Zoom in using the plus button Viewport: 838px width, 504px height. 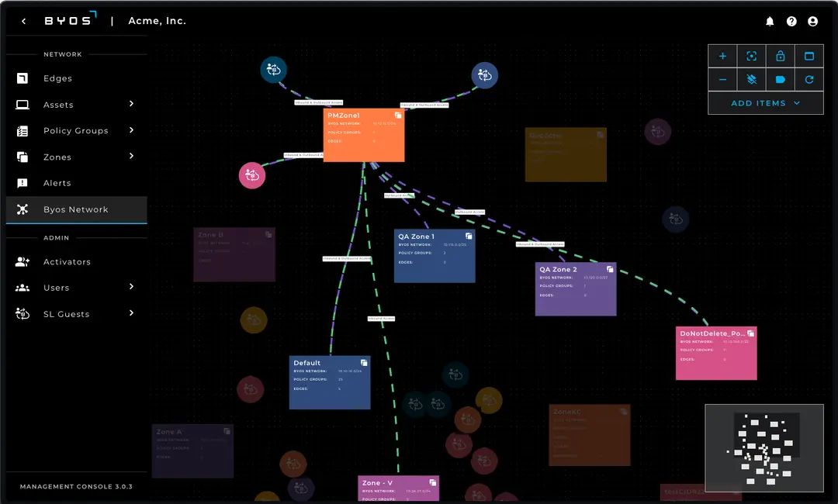tap(722, 56)
